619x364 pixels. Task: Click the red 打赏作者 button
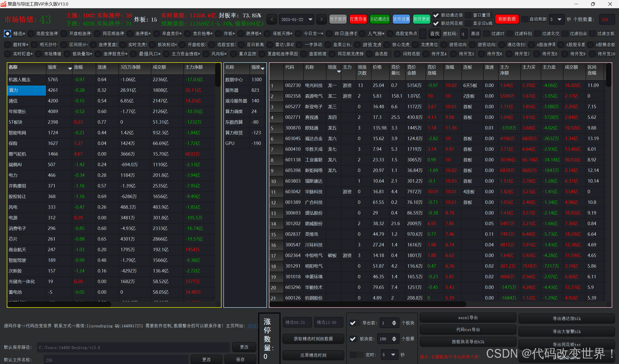[358, 19]
